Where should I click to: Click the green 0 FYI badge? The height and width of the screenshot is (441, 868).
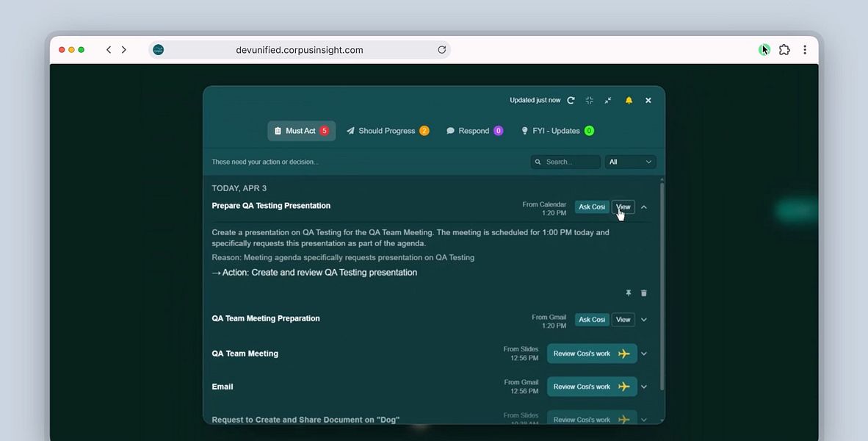coord(589,131)
